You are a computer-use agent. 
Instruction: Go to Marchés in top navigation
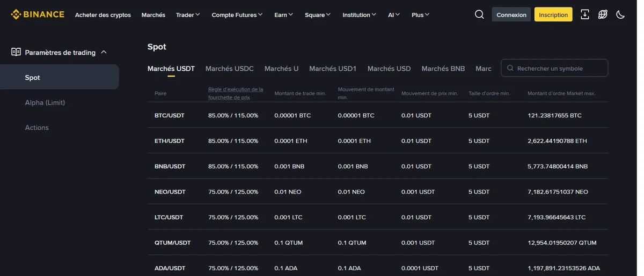[153, 14]
